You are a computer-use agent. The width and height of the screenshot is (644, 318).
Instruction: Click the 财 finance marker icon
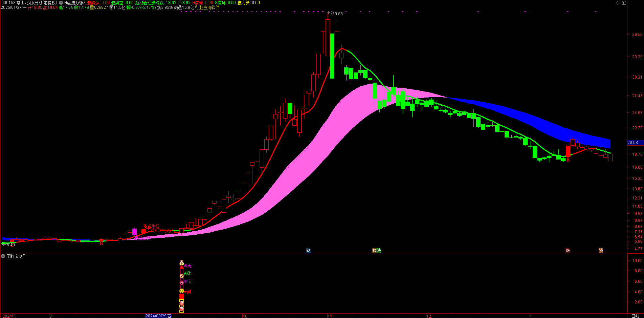308,251
